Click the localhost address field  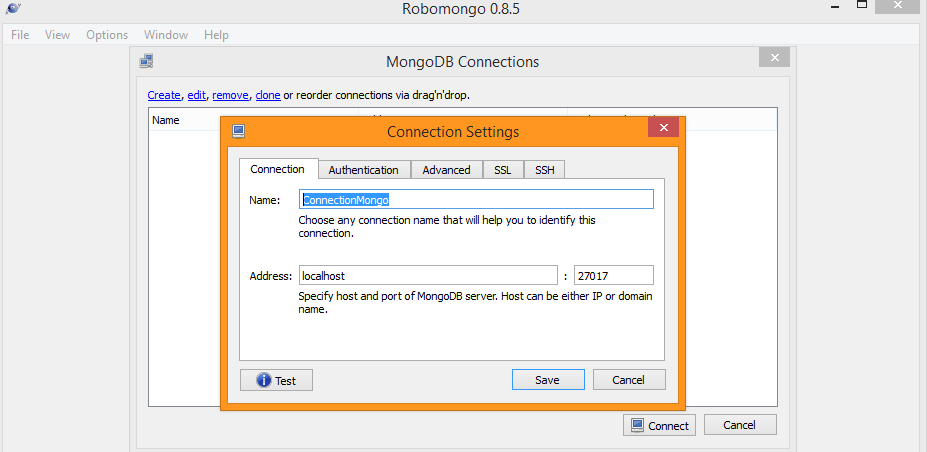(x=428, y=275)
